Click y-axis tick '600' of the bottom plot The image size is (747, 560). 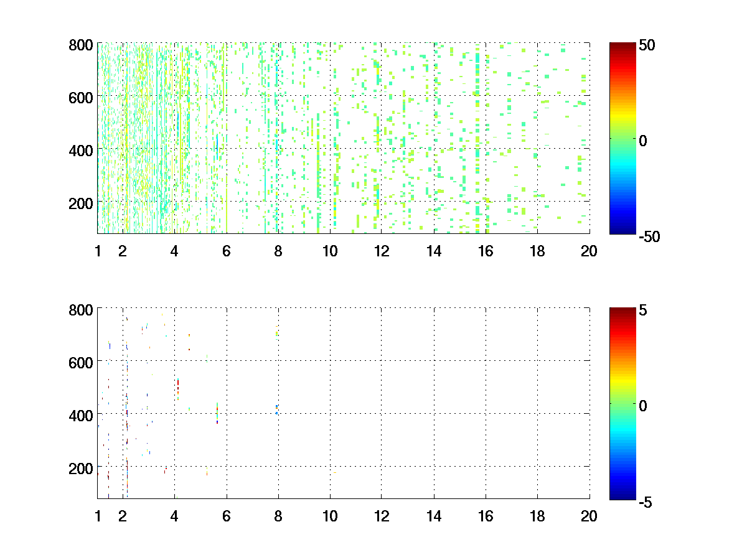tap(81, 362)
